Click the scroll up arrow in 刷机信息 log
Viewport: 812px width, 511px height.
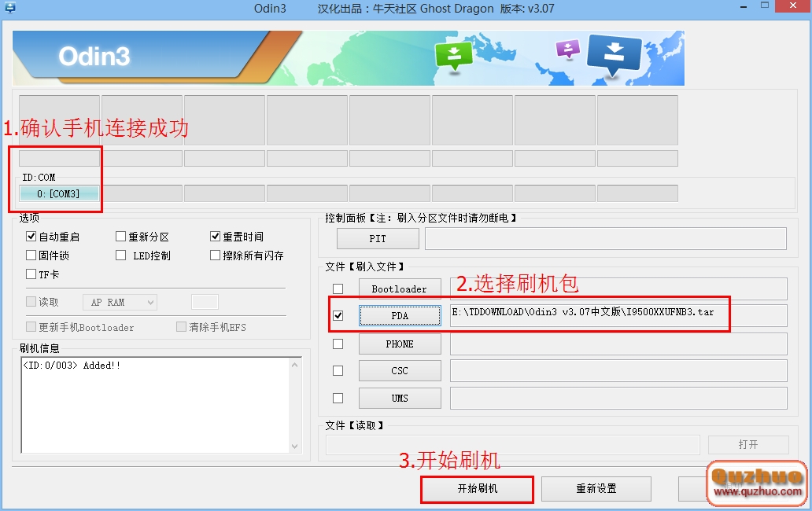[294, 365]
